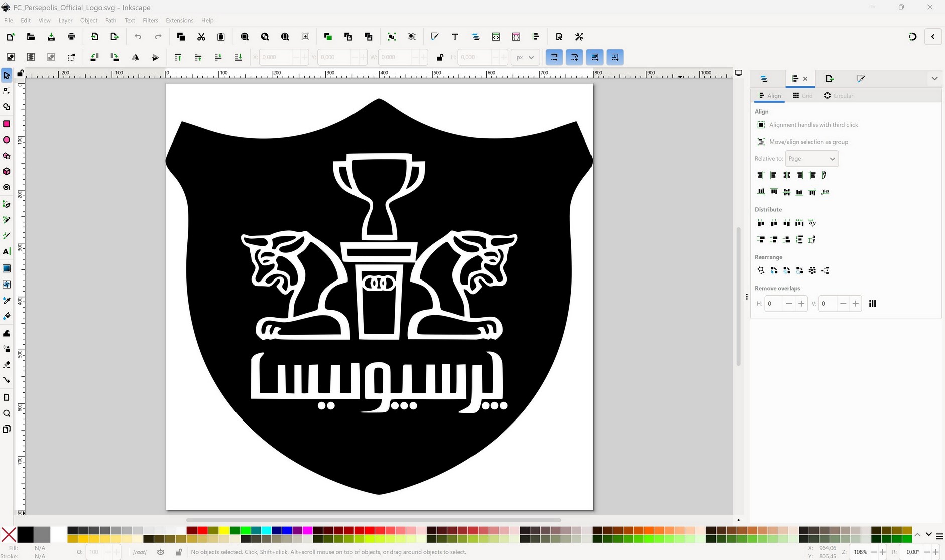Flip selection horizontally
This screenshot has width=945, height=560.
click(135, 57)
